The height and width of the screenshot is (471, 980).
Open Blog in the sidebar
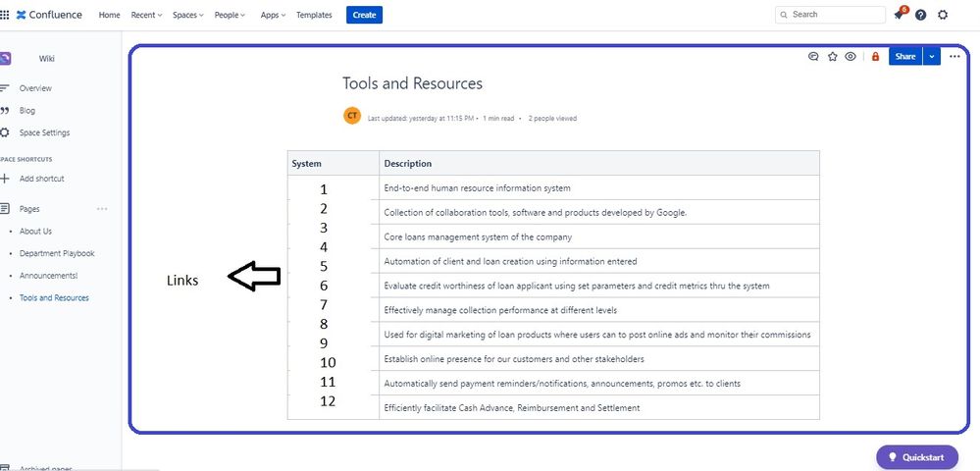[26, 111]
